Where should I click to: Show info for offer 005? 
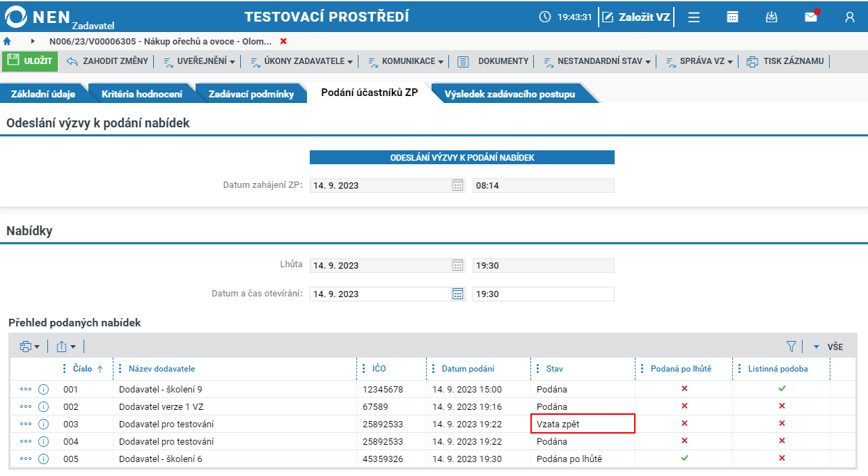coord(43,459)
